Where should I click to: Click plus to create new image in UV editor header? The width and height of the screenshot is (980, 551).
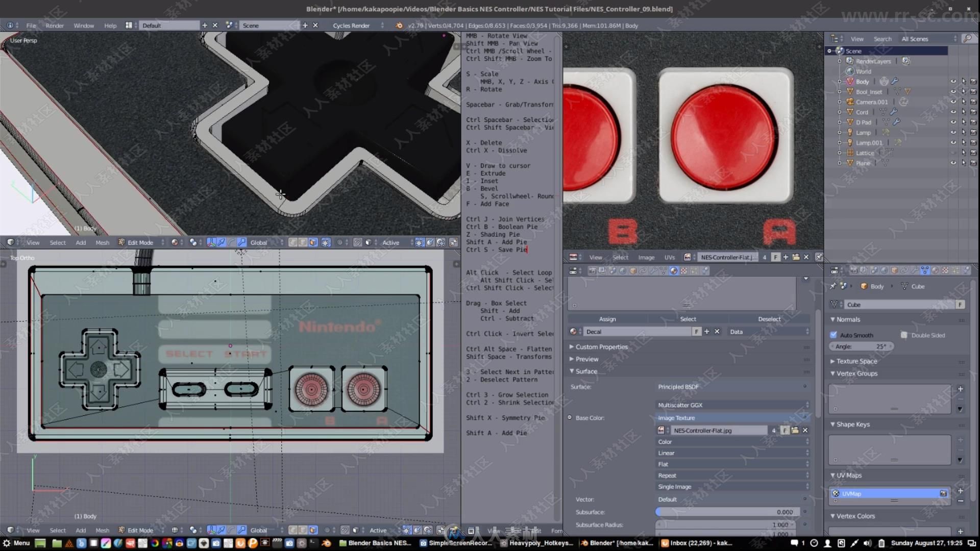tap(786, 257)
